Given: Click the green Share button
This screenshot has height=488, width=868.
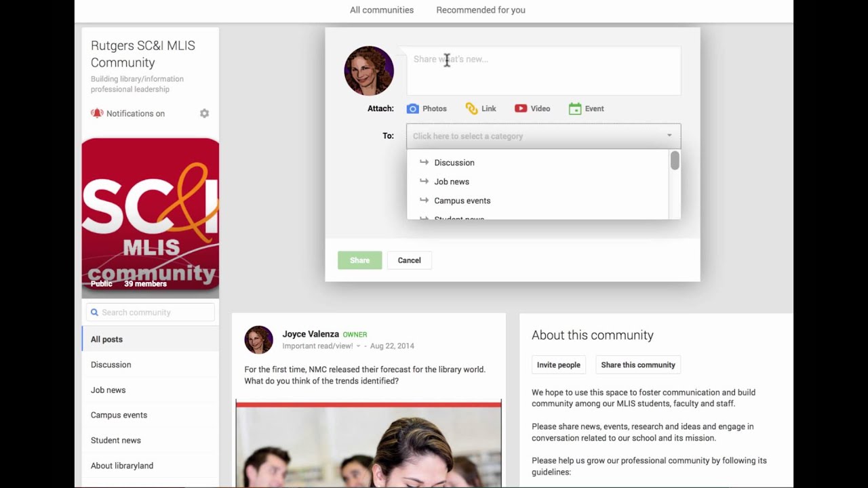Looking at the screenshot, I should (360, 260).
